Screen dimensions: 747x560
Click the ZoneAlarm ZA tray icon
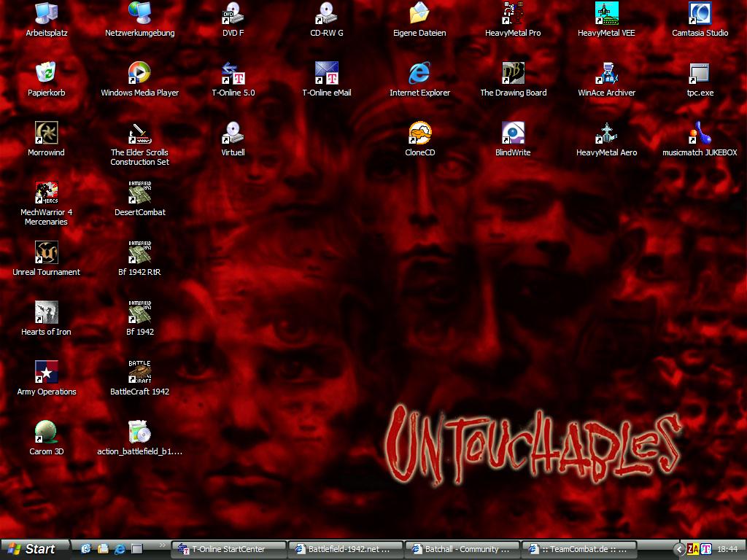click(x=693, y=550)
